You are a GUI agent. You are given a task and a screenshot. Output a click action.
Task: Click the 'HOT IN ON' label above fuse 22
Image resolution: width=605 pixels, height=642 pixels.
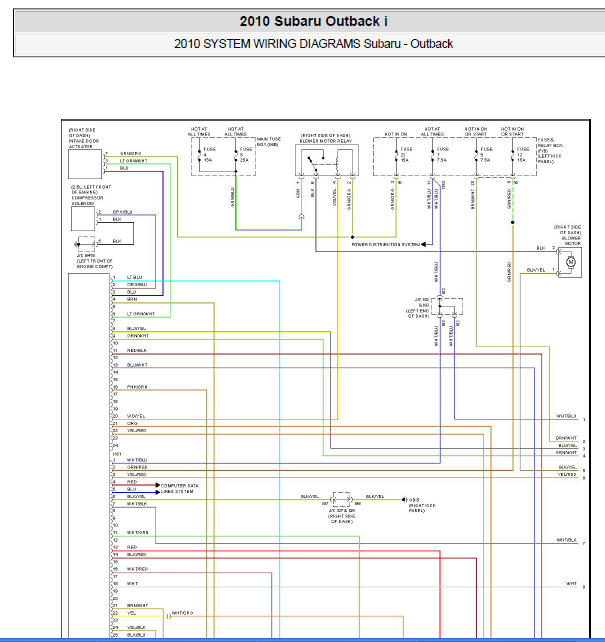pos(396,134)
